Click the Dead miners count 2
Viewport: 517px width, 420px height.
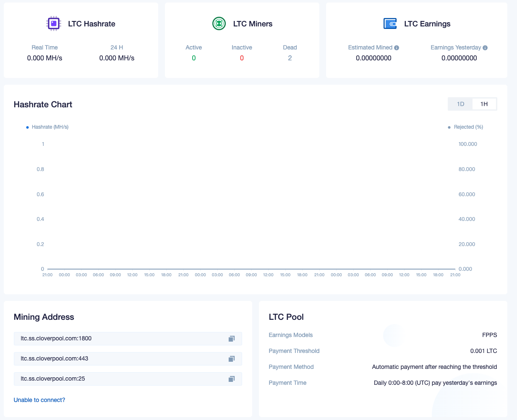[290, 58]
